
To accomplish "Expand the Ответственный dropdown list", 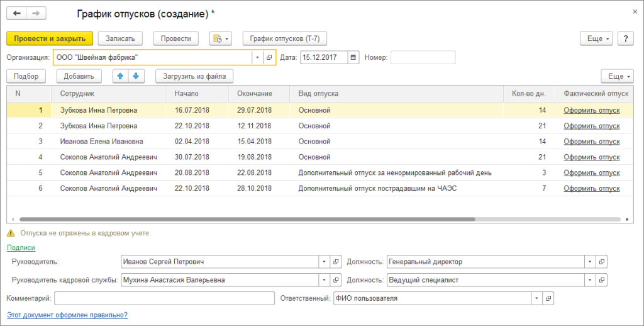I will 536,298.
